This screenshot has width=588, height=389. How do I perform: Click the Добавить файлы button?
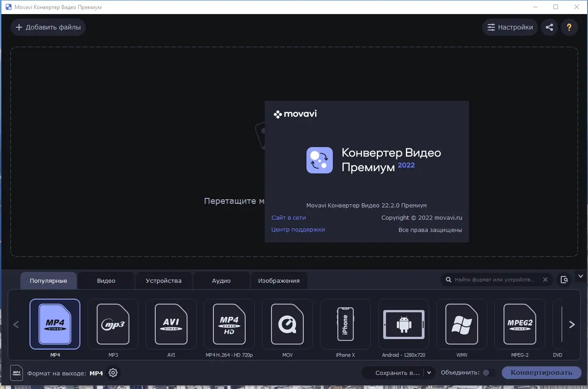click(x=48, y=27)
